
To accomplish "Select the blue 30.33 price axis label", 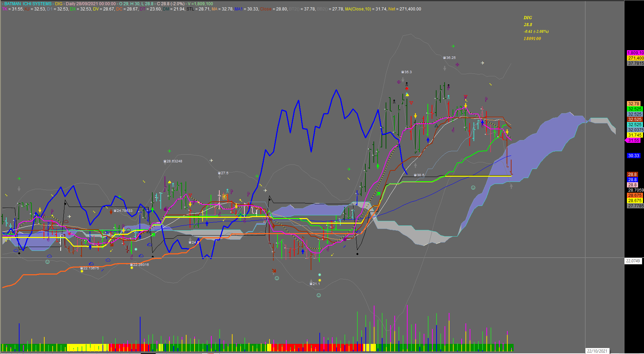I will 634,156.
